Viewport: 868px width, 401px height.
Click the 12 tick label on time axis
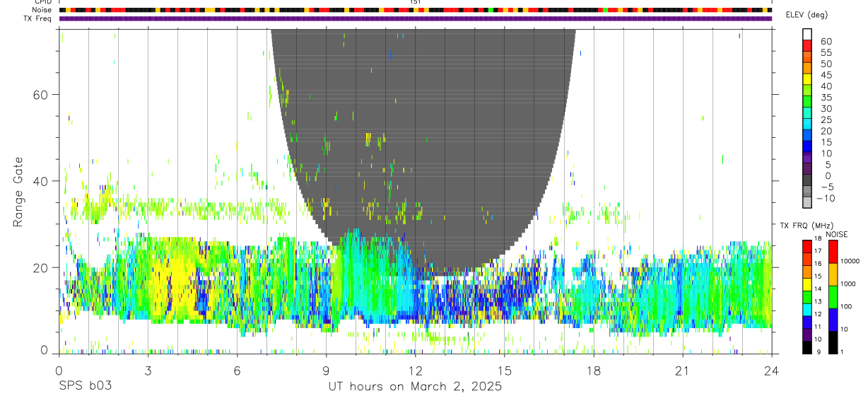point(416,371)
